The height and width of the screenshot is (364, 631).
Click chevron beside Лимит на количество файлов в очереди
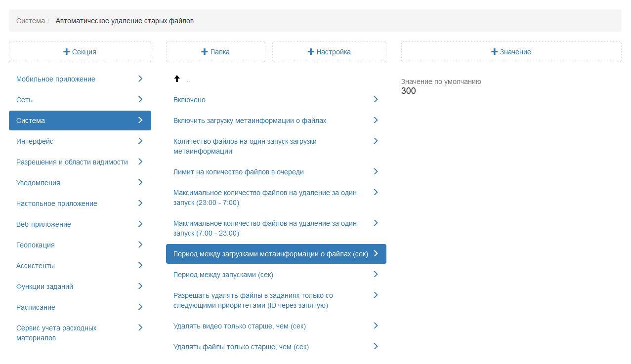click(x=376, y=171)
